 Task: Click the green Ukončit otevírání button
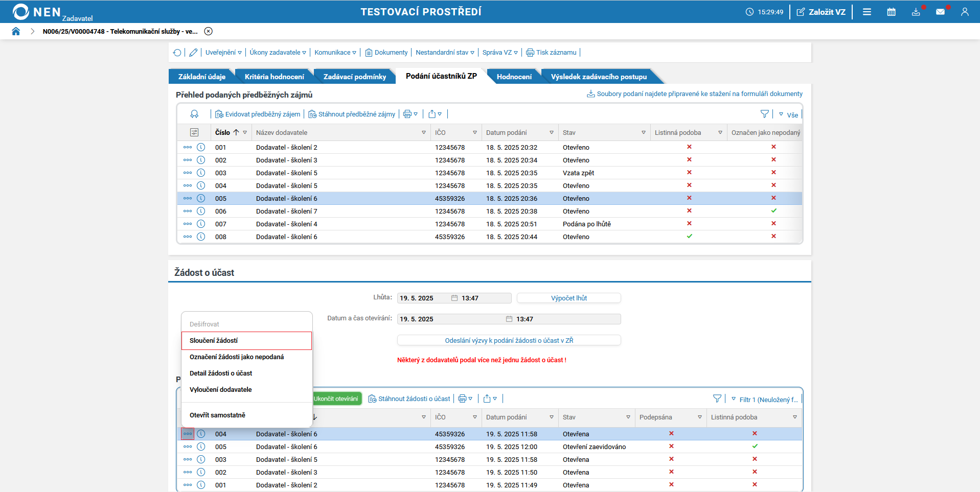point(336,399)
